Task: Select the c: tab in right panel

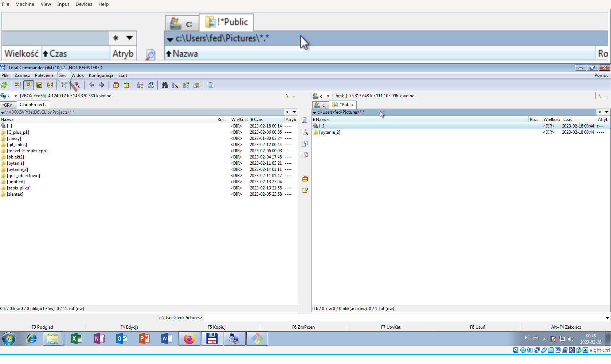Action: [x=320, y=105]
